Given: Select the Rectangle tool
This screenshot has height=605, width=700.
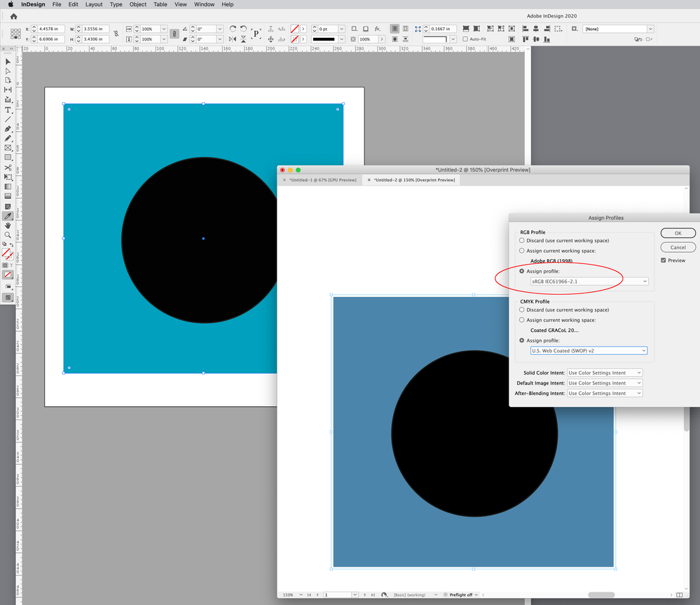Looking at the screenshot, I should [8, 157].
